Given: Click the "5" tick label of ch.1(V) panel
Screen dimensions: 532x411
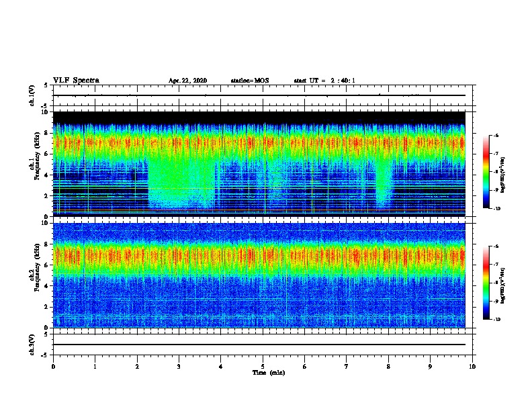Looking at the screenshot, I should [x=46, y=85].
